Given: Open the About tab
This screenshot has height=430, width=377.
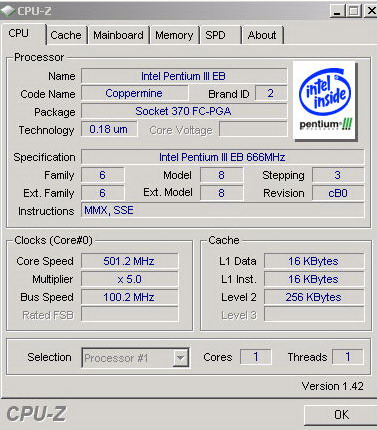Looking at the screenshot, I should 262,35.
